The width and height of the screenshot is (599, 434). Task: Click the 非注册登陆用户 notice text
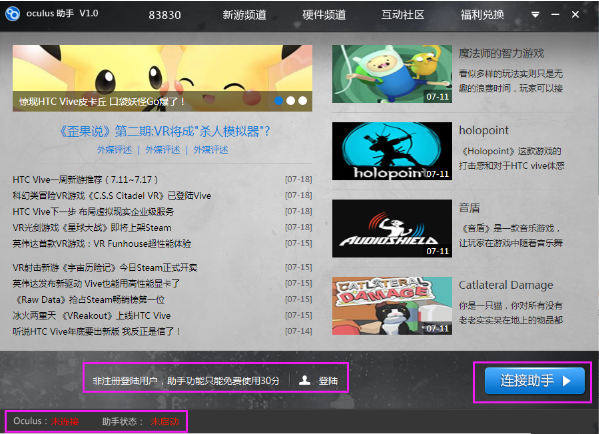pyautogui.click(x=186, y=381)
